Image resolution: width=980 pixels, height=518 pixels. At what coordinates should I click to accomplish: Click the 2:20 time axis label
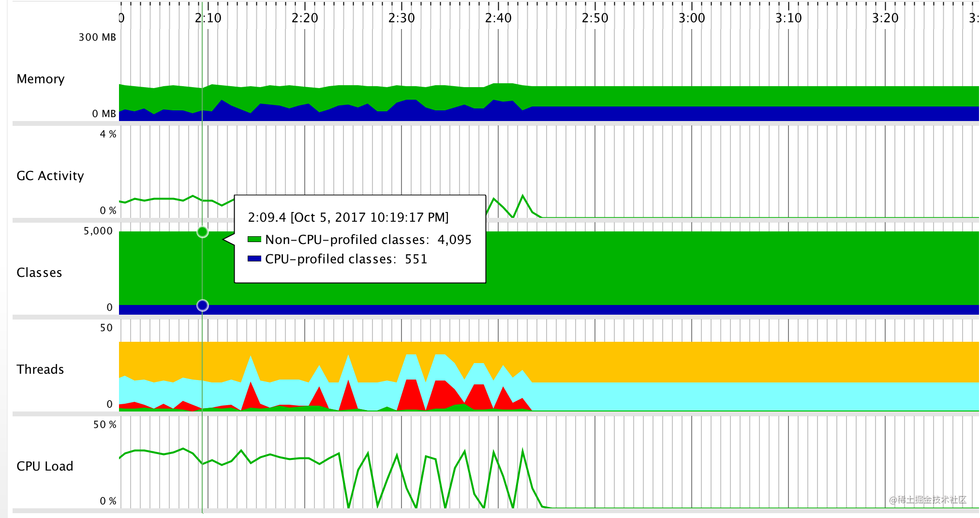[305, 18]
